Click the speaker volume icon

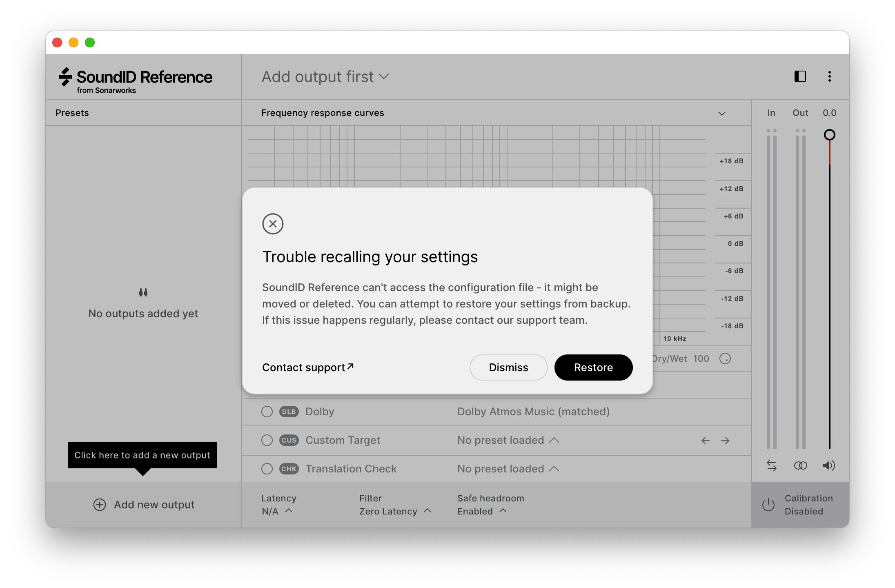point(829,465)
